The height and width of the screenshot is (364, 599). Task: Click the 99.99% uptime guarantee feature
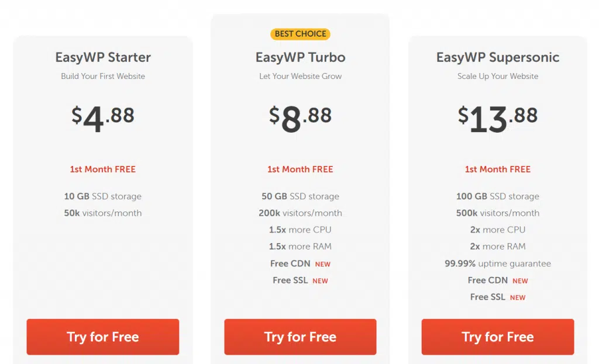click(x=498, y=264)
